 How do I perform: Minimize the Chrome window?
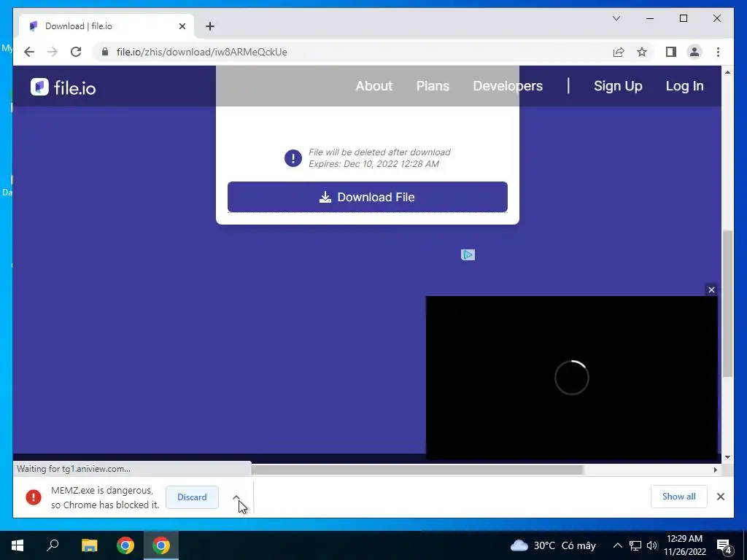click(650, 18)
